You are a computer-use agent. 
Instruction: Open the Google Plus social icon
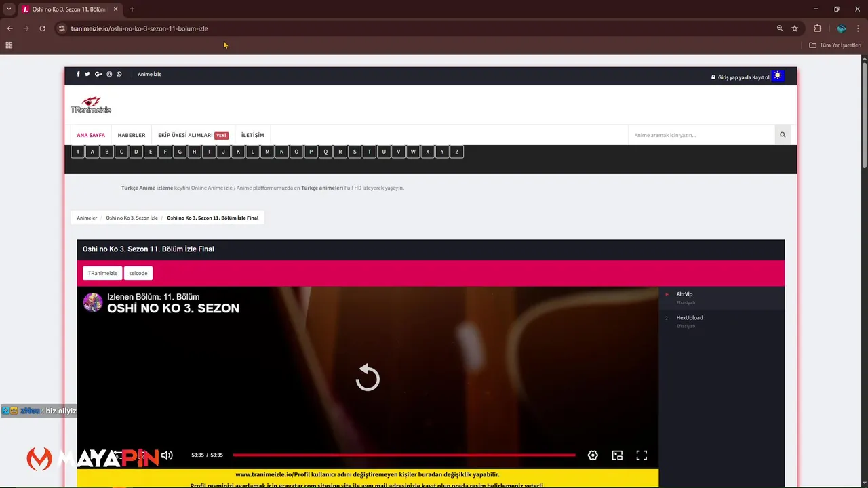98,74
